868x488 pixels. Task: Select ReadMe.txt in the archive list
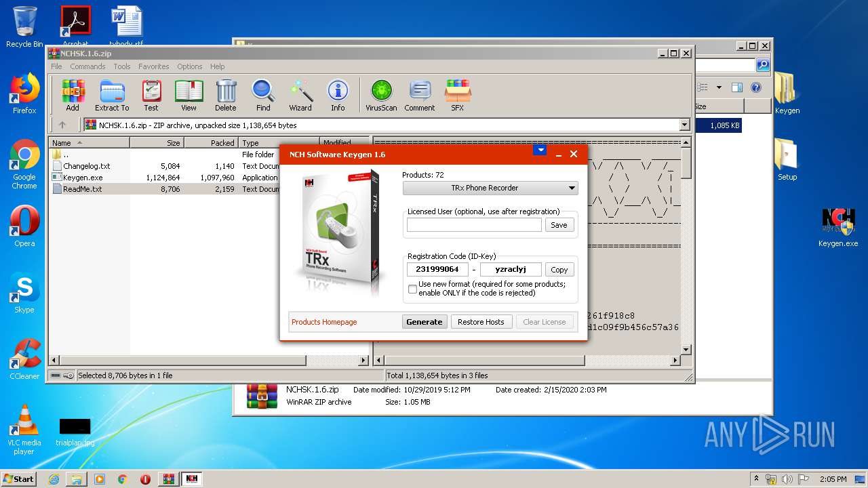(x=82, y=189)
